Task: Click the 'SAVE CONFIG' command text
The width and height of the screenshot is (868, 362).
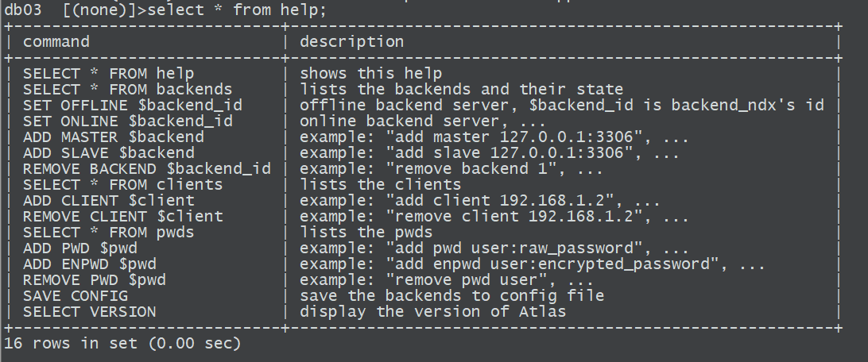Action: (x=76, y=295)
